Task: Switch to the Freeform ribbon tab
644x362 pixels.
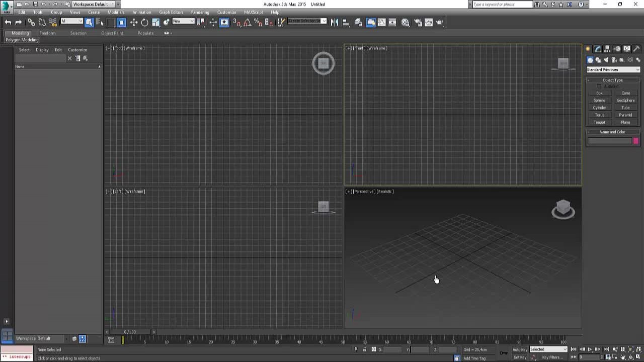Action: (47, 33)
